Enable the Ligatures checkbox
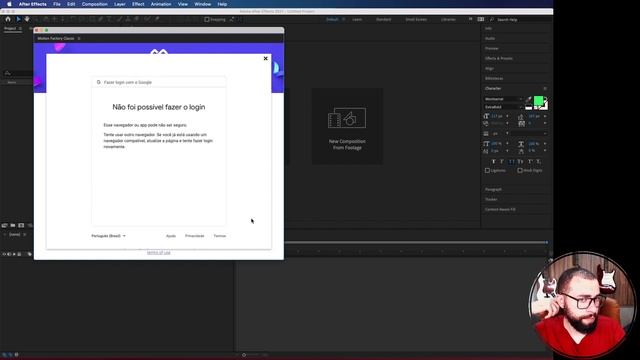 487,171
